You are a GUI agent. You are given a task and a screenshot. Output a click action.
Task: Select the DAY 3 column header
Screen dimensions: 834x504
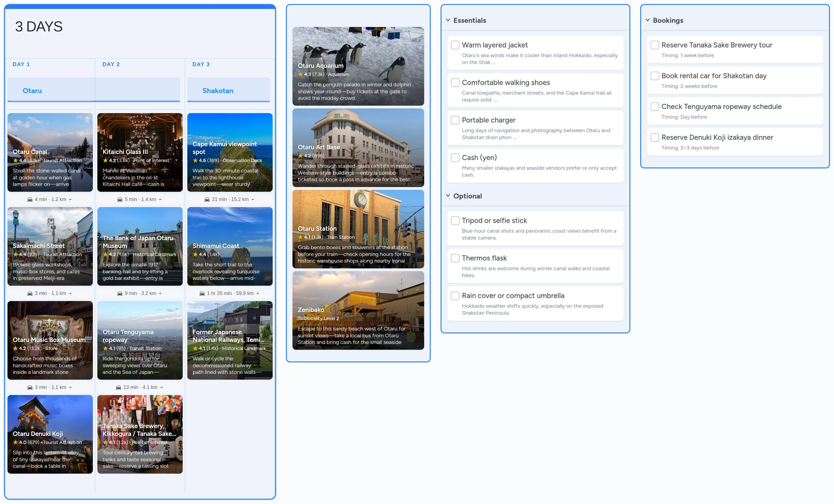tap(201, 64)
